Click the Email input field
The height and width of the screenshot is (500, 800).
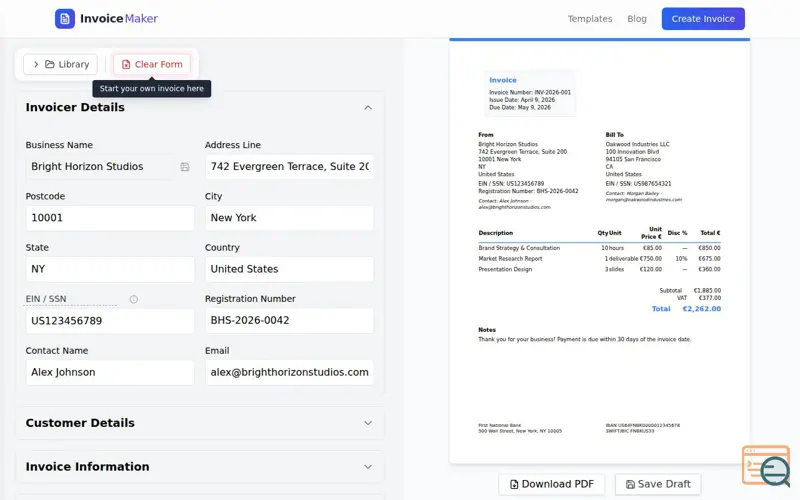289,372
